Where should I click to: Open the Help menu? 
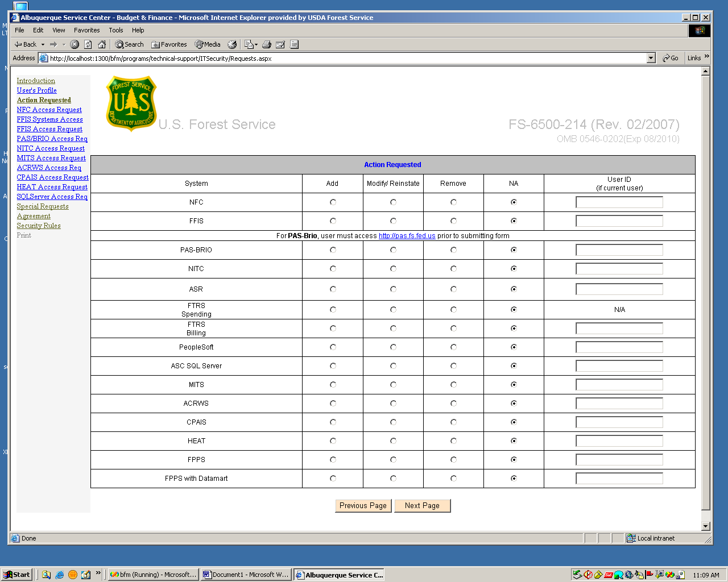(138, 30)
